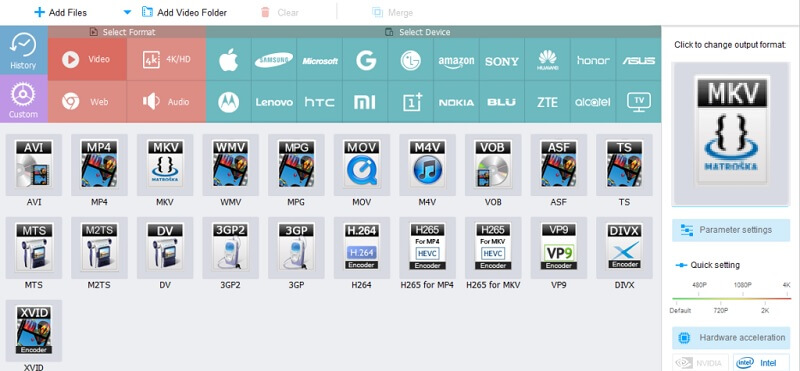Choose Lenovo device presets
Image resolution: width=800 pixels, height=371 pixels.
pyautogui.click(x=274, y=102)
